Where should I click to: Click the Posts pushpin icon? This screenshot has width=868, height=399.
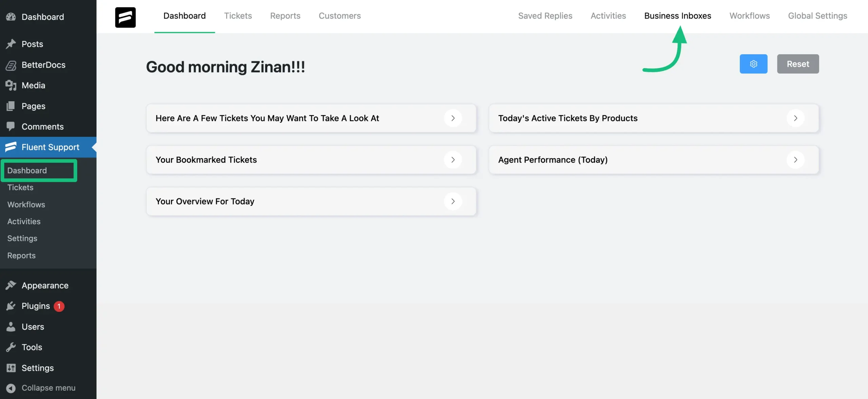point(11,44)
